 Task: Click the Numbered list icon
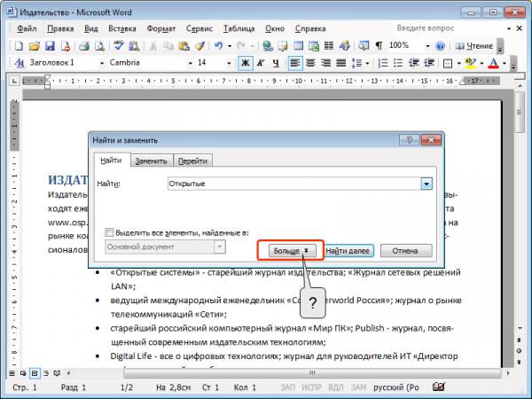(383, 63)
